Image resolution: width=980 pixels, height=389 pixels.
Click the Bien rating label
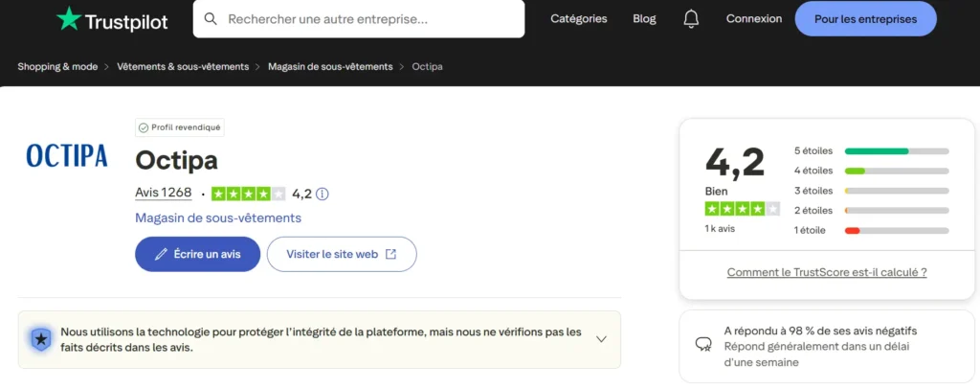pyautogui.click(x=716, y=192)
